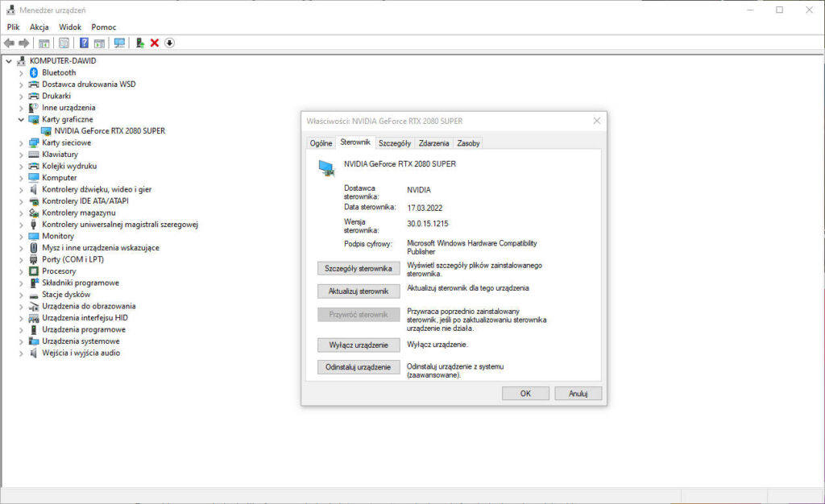Expand Kontrolery uniwersalnej magistrali szeregowej
Viewport: 825px width, 504px height.
click(x=21, y=225)
